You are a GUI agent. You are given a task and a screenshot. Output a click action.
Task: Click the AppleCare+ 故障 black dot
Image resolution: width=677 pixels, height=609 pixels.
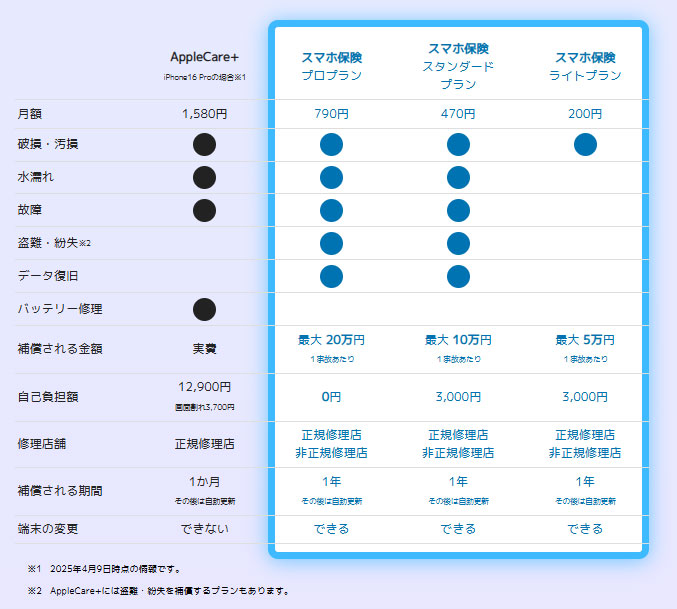204,211
